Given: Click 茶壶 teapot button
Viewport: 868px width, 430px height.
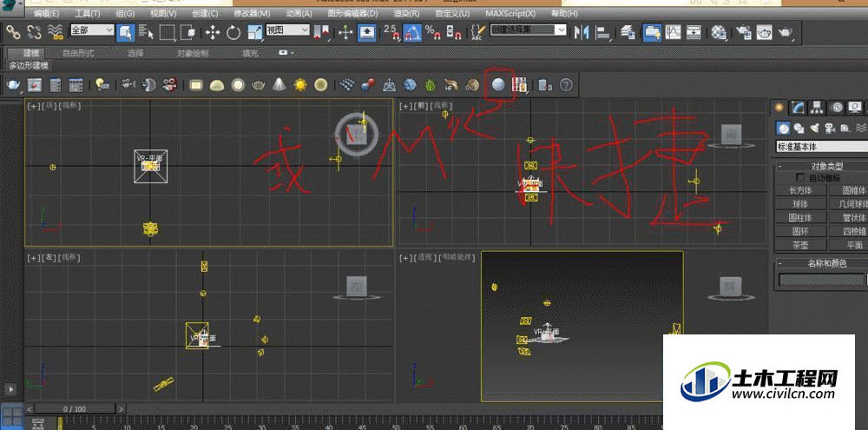Looking at the screenshot, I should click(800, 245).
